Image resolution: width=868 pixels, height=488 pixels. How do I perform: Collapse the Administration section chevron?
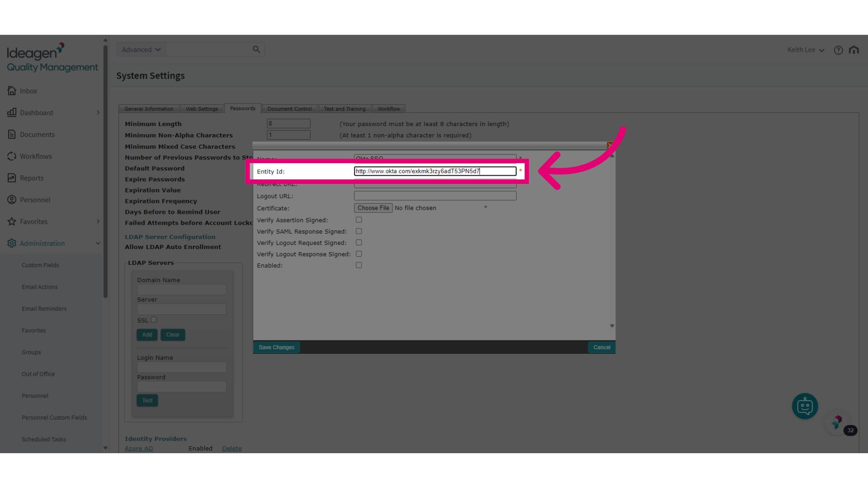98,243
